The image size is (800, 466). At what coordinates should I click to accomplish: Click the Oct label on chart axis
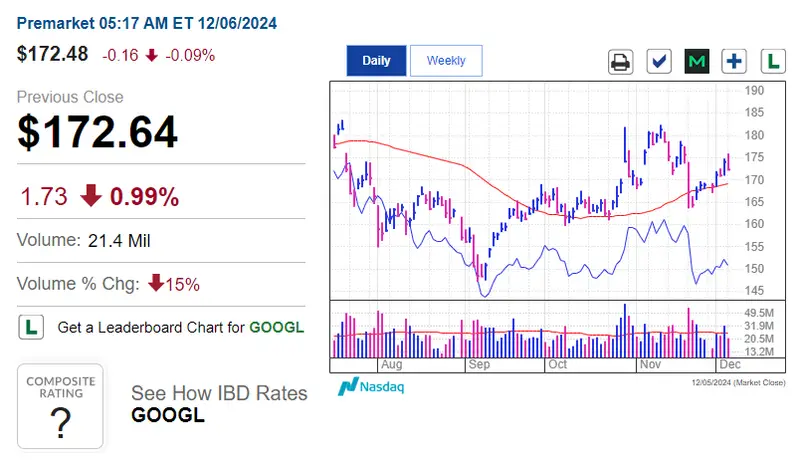[557, 364]
